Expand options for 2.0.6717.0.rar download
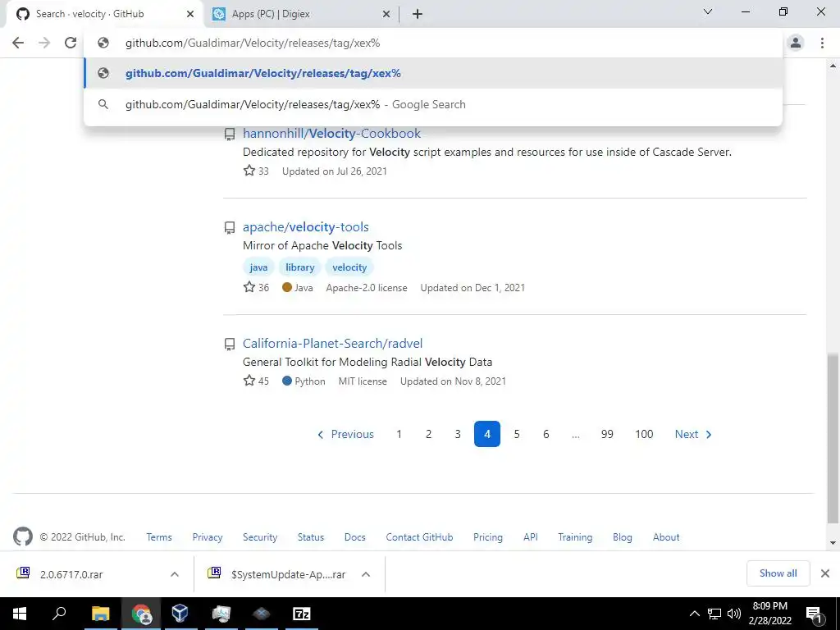 click(x=175, y=574)
